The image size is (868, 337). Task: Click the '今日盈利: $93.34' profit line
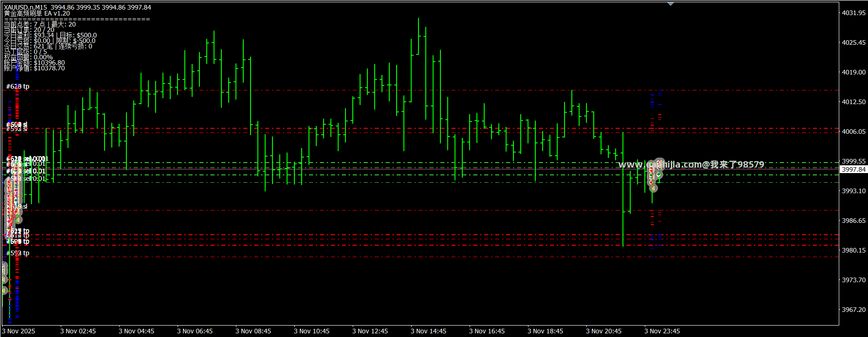(x=29, y=35)
